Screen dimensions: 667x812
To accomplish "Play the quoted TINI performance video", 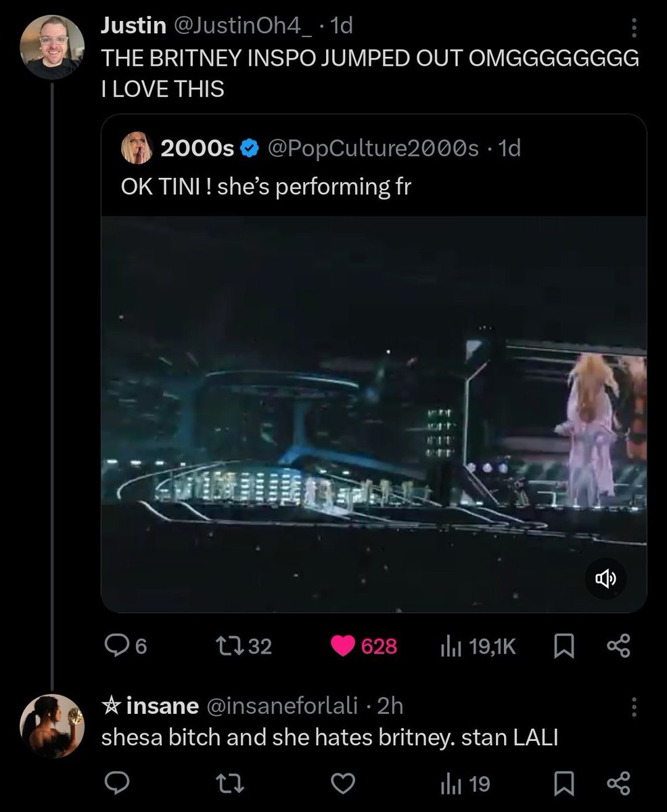I will (373, 414).
